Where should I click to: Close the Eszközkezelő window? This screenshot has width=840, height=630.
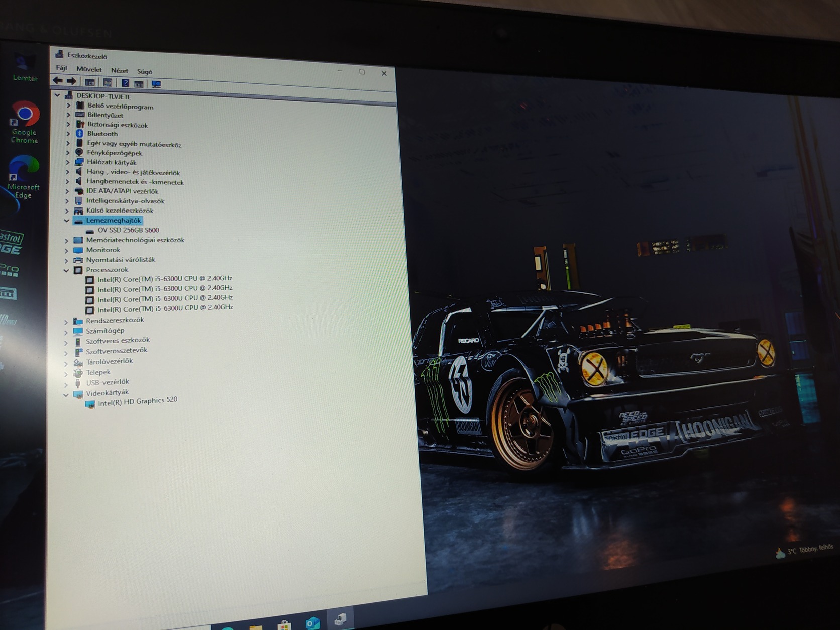[x=384, y=73]
